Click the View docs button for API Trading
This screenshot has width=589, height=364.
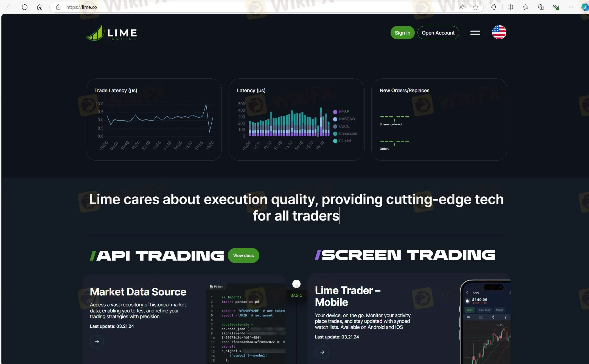(243, 256)
